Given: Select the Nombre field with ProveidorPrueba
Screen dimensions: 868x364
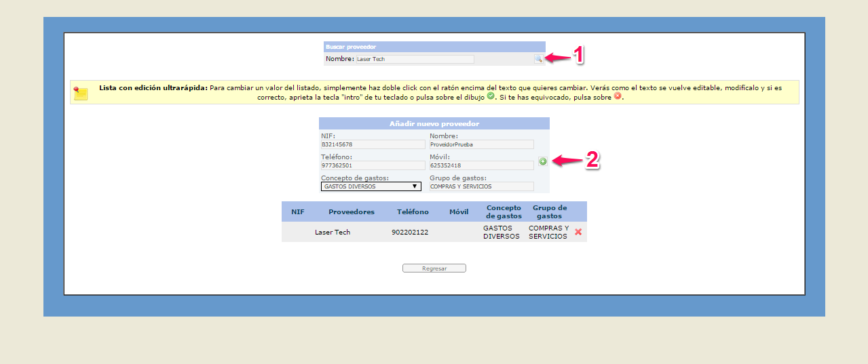Looking at the screenshot, I should (481, 144).
